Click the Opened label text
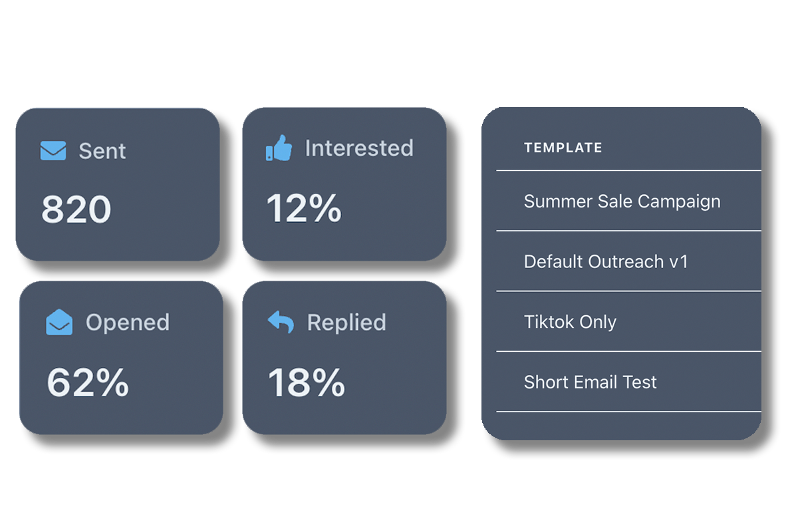Screen dimensions: 798x532 coord(128,323)
